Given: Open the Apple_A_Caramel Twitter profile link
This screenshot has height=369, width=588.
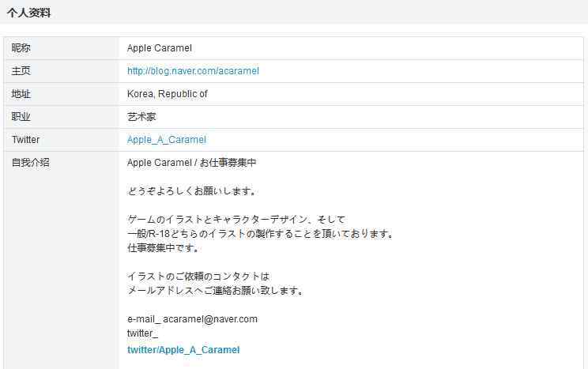Looking at the screenshot, I should pos(167,140).
